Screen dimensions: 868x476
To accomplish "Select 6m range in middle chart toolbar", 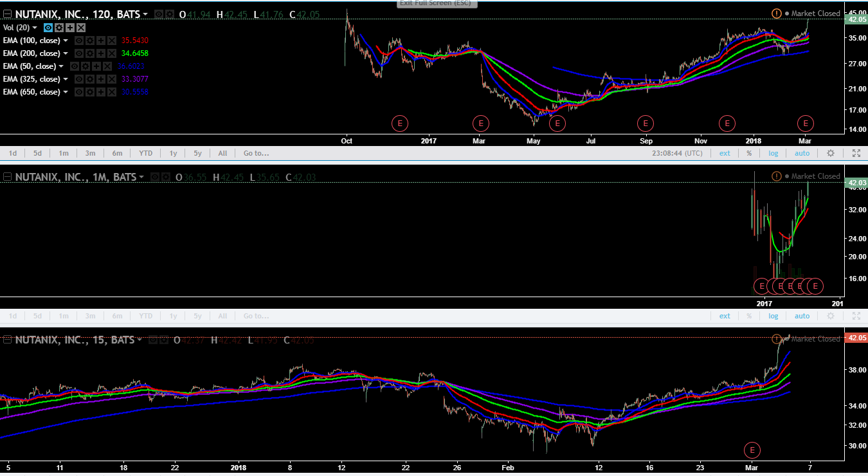I will (x=117, y=316).
